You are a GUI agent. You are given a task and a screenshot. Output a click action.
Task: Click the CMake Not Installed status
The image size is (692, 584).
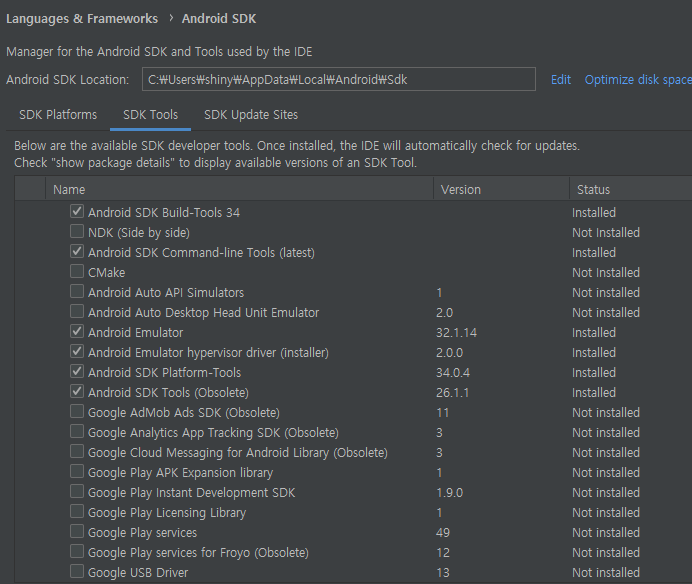click(606, 273)
